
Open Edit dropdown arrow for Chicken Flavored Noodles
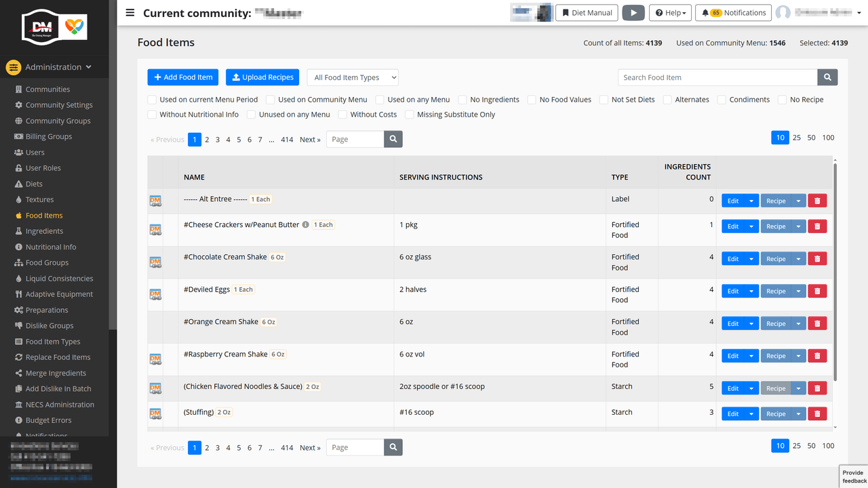pos(751,388)
